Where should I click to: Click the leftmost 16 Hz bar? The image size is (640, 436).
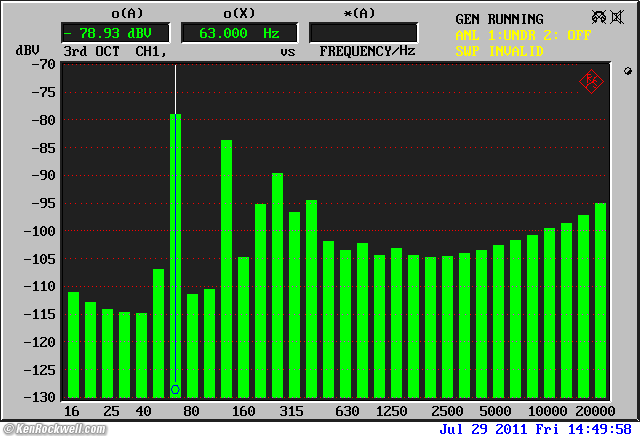(73, 345)
